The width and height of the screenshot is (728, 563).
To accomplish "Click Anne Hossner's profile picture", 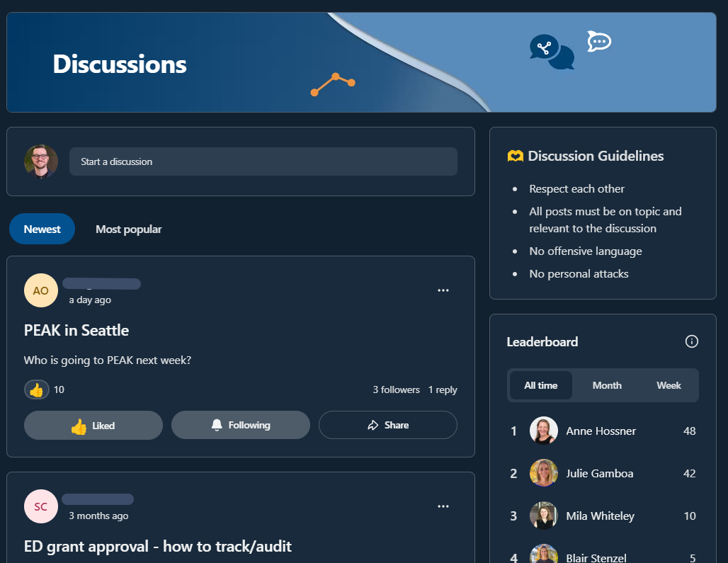I will coord(544,431).
